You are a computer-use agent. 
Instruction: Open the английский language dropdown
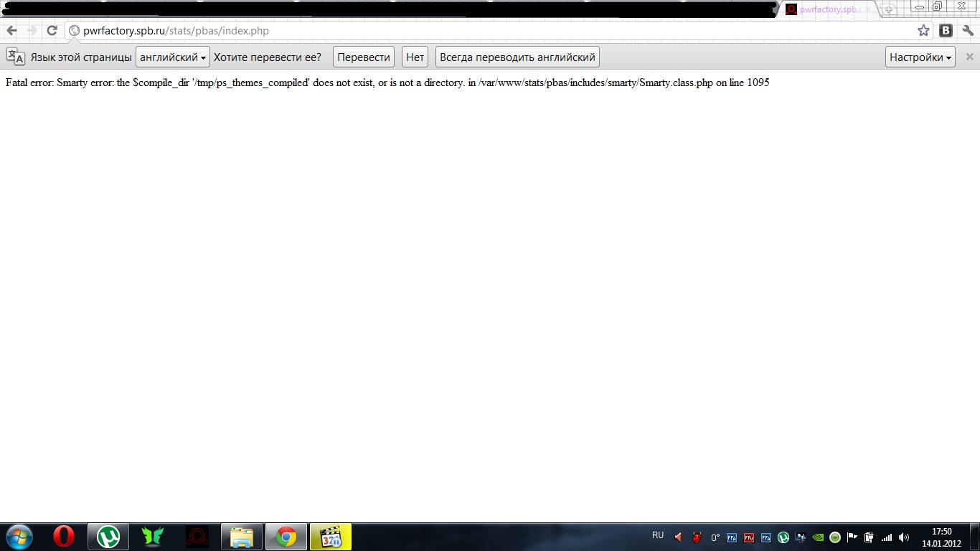click(x=173, y=57)
